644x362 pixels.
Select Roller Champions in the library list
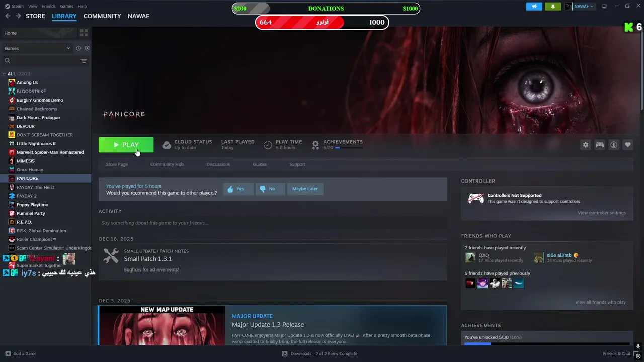(36, 239)
